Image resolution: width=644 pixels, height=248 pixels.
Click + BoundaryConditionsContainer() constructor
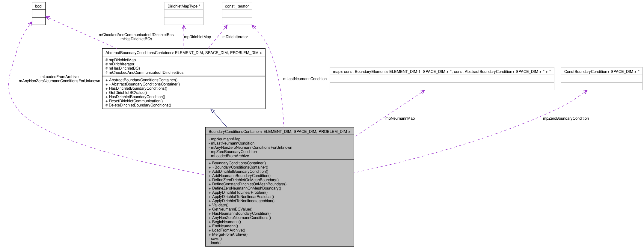point(237,163)
